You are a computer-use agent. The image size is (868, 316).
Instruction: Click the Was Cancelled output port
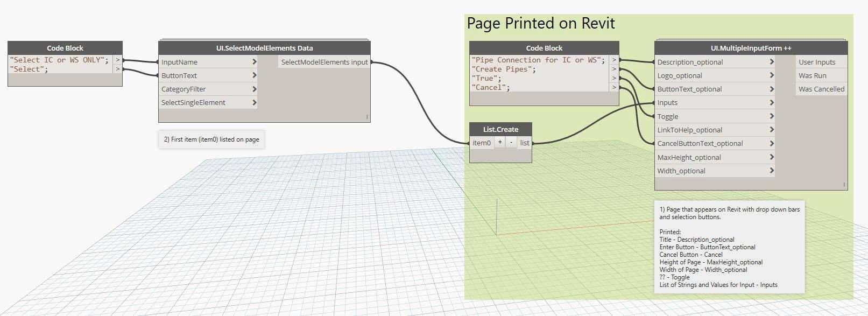(x=821, y=89)
